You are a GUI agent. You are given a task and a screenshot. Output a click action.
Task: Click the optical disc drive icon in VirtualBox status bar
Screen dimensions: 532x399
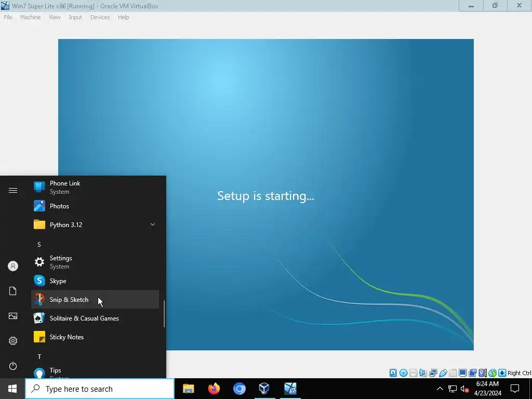(403, 373)
